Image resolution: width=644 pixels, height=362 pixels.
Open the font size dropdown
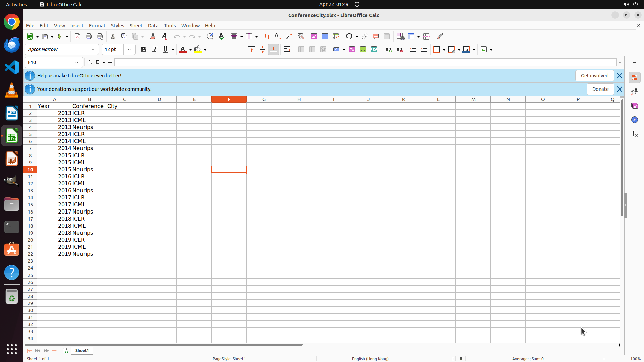129,50
